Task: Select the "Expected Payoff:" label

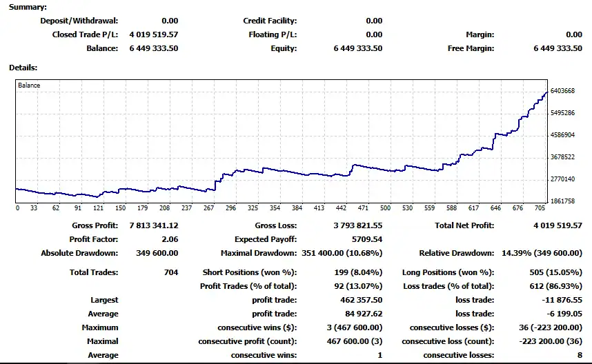Action: pyautogui.click(x=266, y=239)
